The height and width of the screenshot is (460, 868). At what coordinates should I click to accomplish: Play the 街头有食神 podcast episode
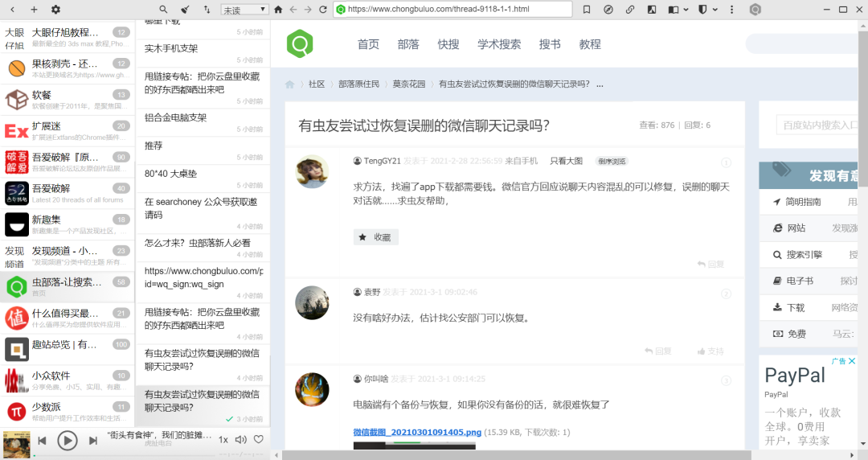point(67,441)
